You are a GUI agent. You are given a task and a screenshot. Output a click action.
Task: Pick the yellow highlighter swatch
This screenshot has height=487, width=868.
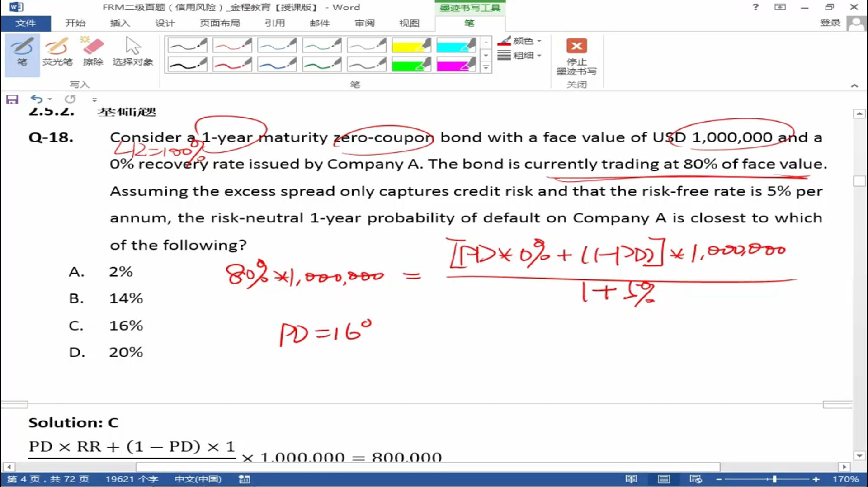click(x=411, y=45)
